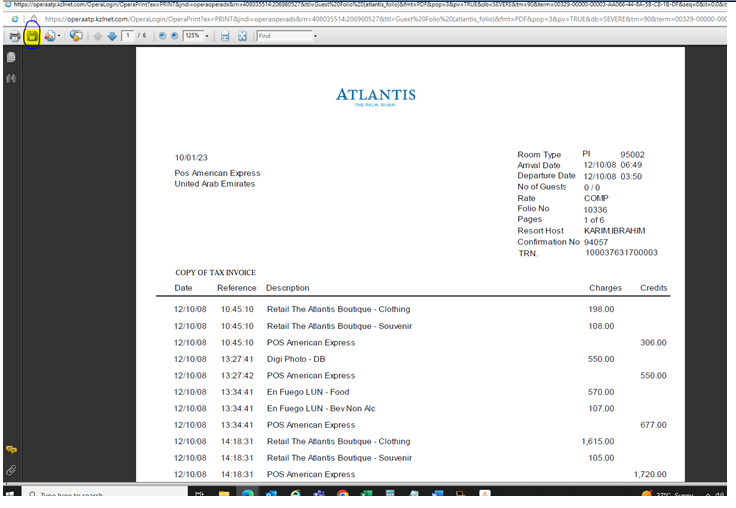Click Folio No value 10336
The height and width of the screenshot is (508, 736).
[x=595, y=210]
